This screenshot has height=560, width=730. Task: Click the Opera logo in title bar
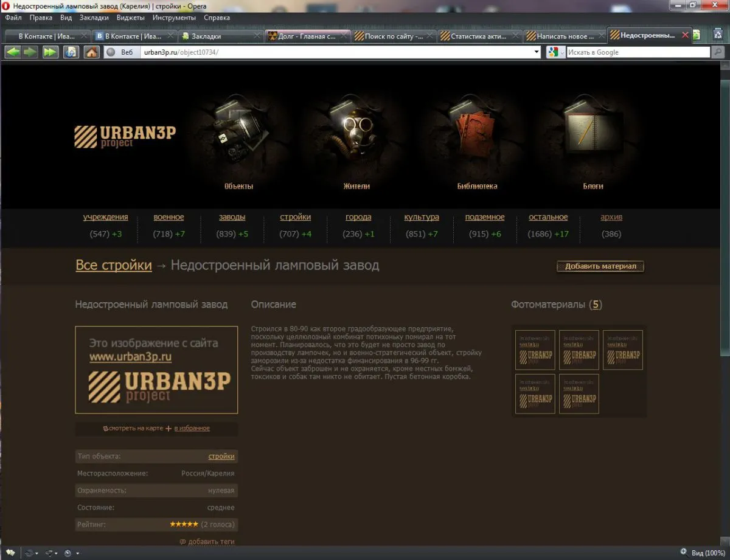pos(6,6)
